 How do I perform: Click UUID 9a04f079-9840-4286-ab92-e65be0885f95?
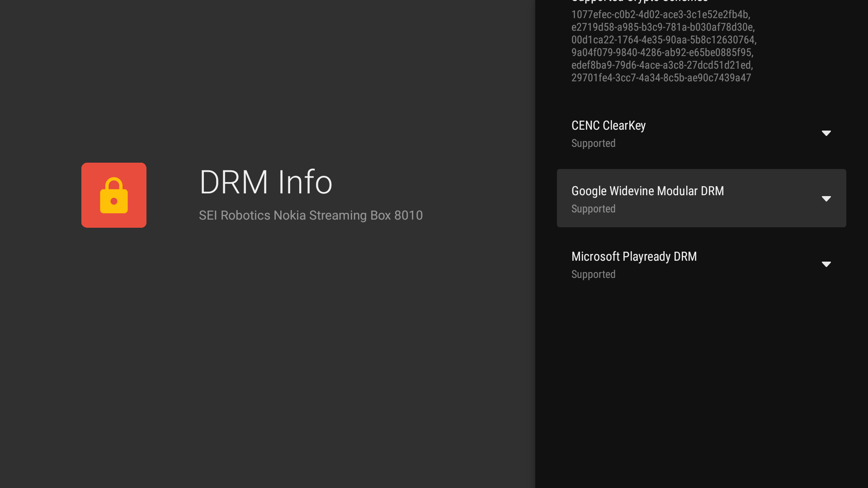pos(661,52)
